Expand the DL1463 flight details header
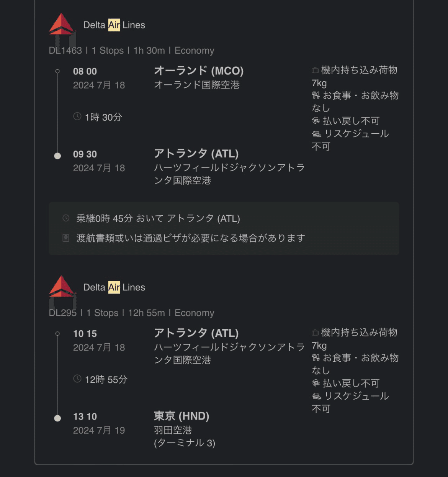This screenshot has width=448, height=477. [x=131, y=50]
